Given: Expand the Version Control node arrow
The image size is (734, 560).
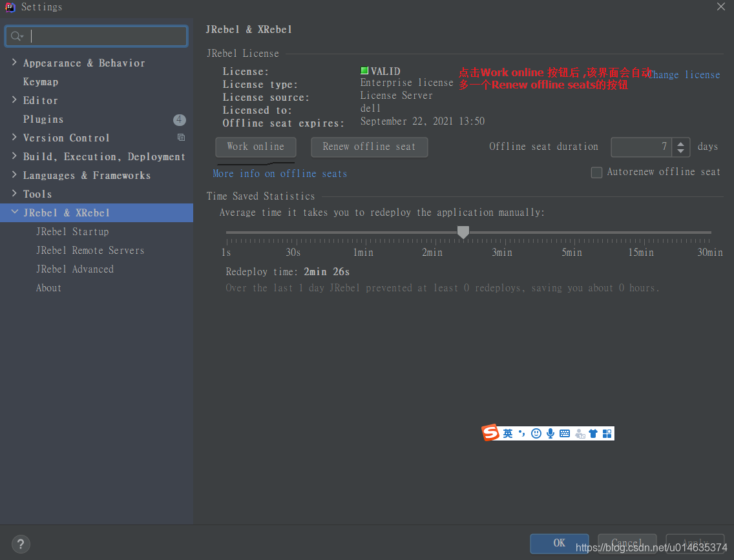Looking at the screenshot, I should click(14, 138).
